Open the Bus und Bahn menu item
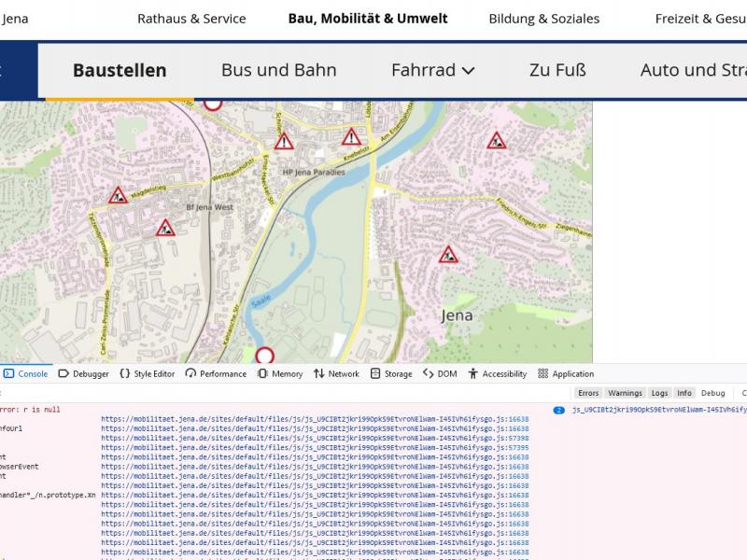747x560 pixels. click(x=278, y=70)
